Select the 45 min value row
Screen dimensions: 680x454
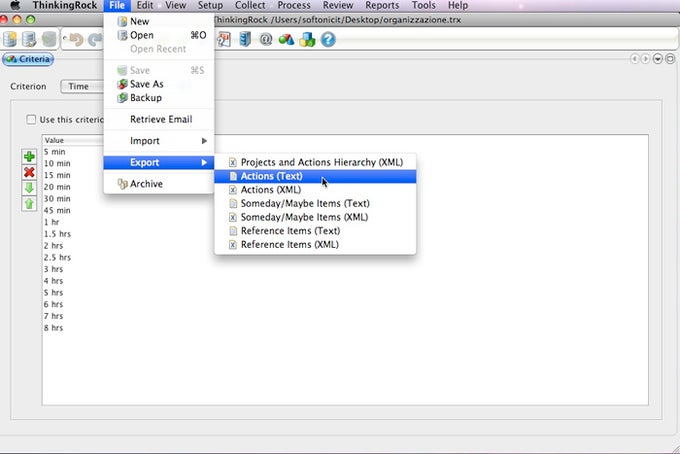click(x=345, y=210)
